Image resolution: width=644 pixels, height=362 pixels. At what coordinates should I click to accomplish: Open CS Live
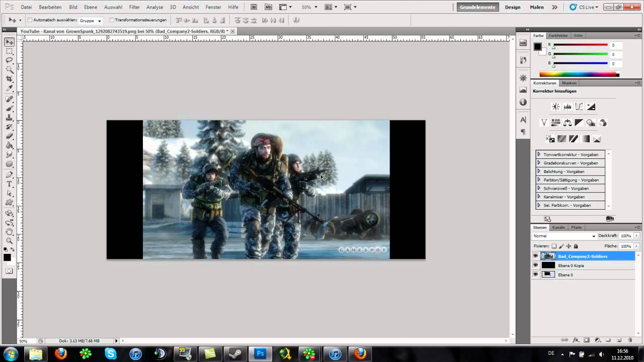tap(584, 7)
